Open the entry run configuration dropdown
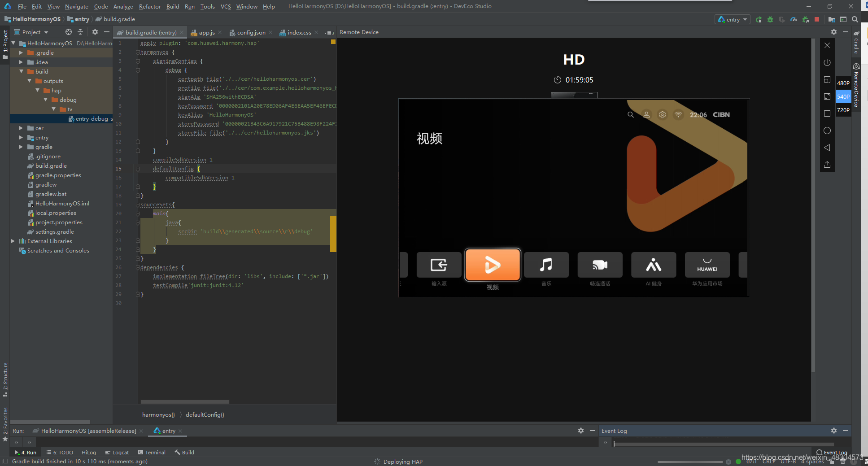This screenshot has height=466, width=868. tap(733, 20)
